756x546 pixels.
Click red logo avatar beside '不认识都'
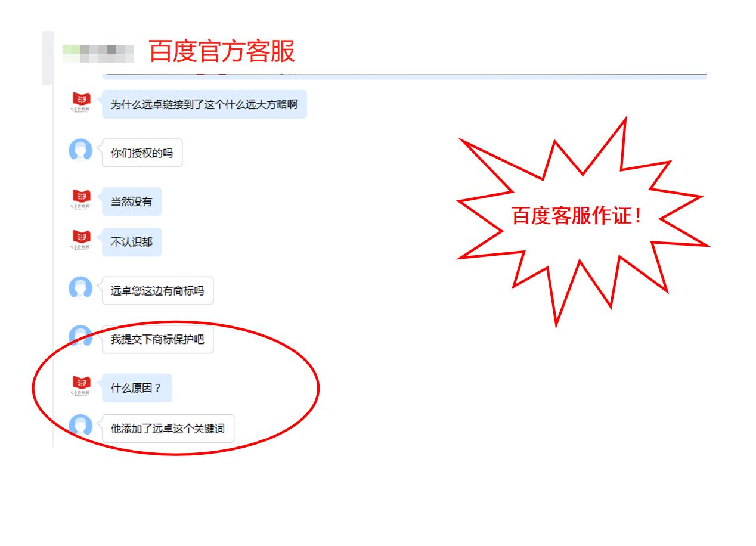(x=80, y=240)
